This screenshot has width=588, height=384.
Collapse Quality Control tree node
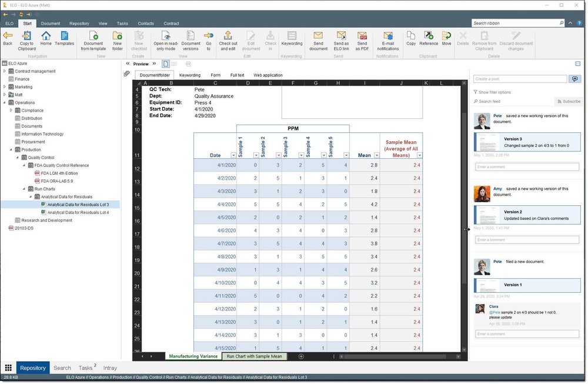[x=17, y=158]
